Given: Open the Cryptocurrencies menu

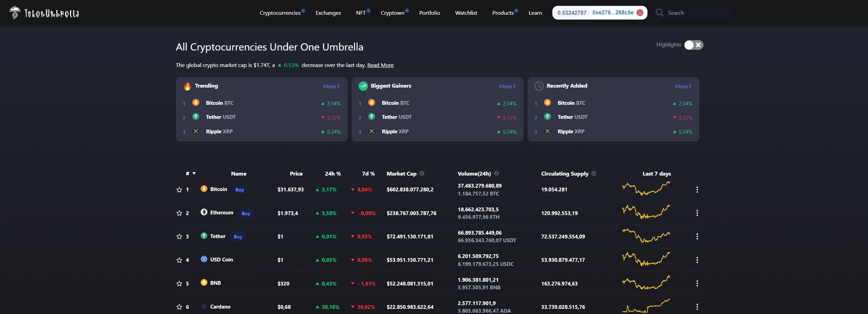Looking at the screenshot, I should pyautogui.click(x=280, y=13).
